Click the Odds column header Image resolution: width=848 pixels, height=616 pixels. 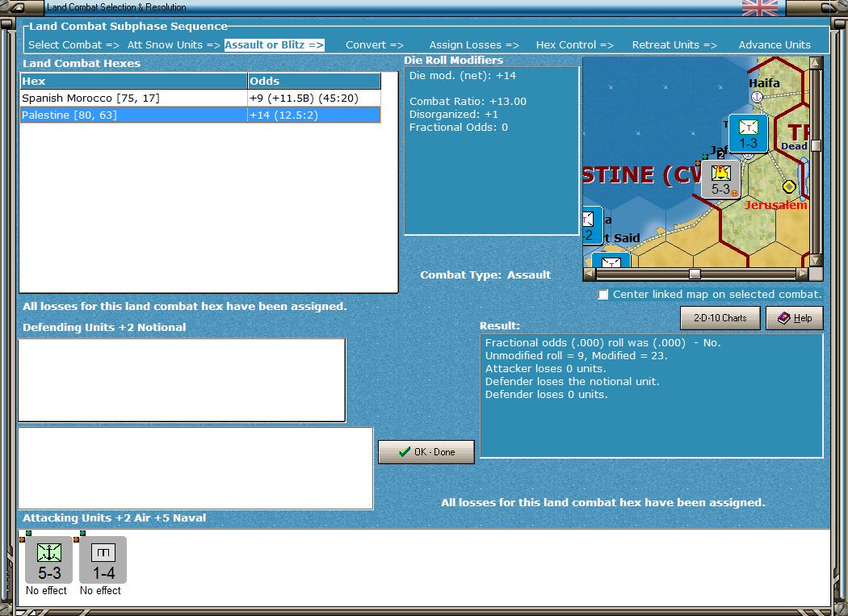tap(313, 81)
